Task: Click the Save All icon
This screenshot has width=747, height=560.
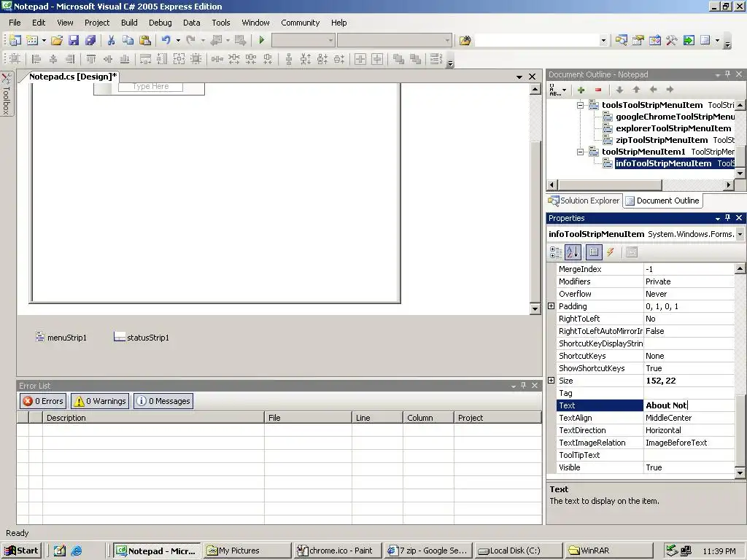Action: pyautogui.click(x=90, y=41)
